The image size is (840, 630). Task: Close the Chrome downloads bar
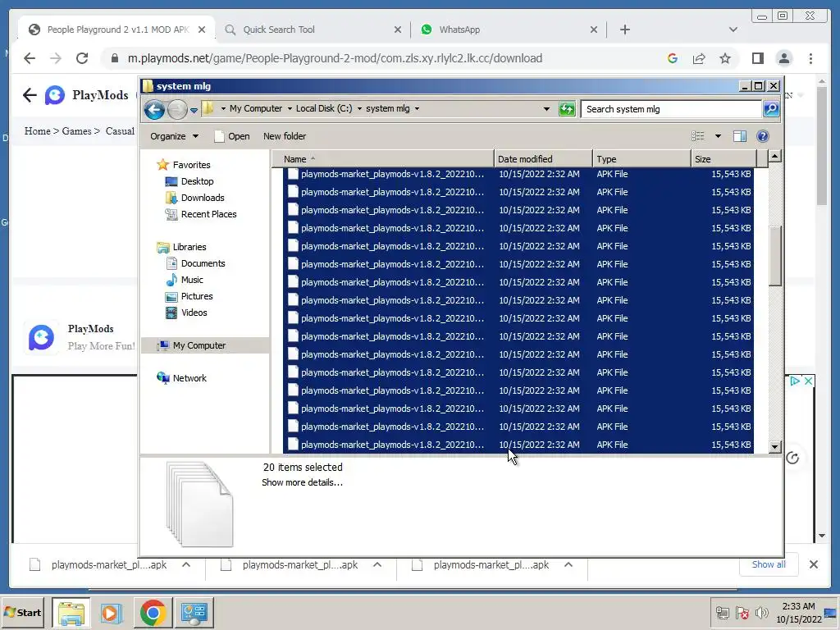click(x=813, y=564)
